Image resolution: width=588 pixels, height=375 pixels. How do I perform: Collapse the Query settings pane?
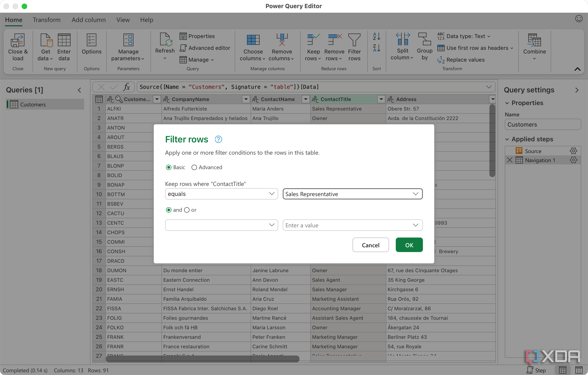pyautogui.click(x=577, y=90)
